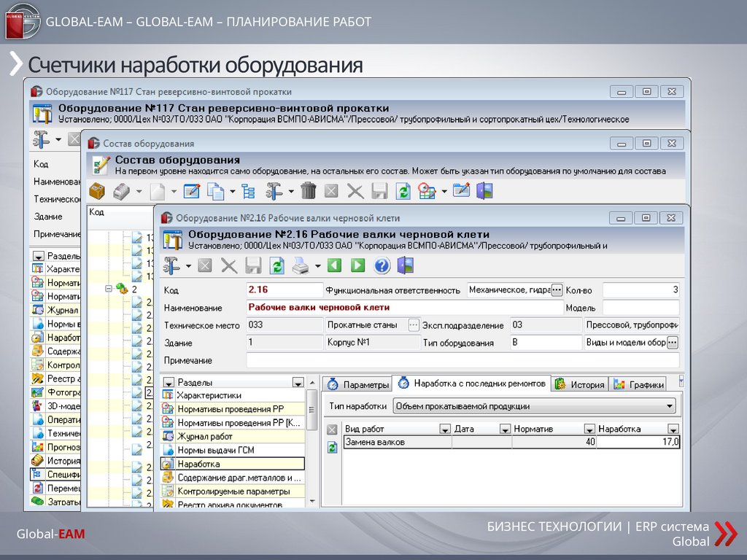Click the empty Примечание field in Оборудование №2.16

coord(462,360)
